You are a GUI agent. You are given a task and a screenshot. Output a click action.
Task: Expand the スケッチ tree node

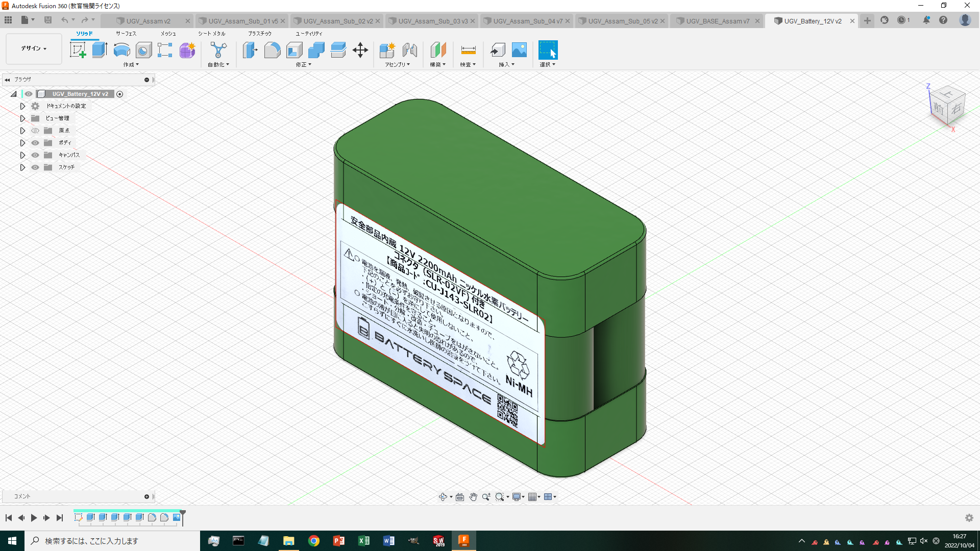[x=22, y=167]
